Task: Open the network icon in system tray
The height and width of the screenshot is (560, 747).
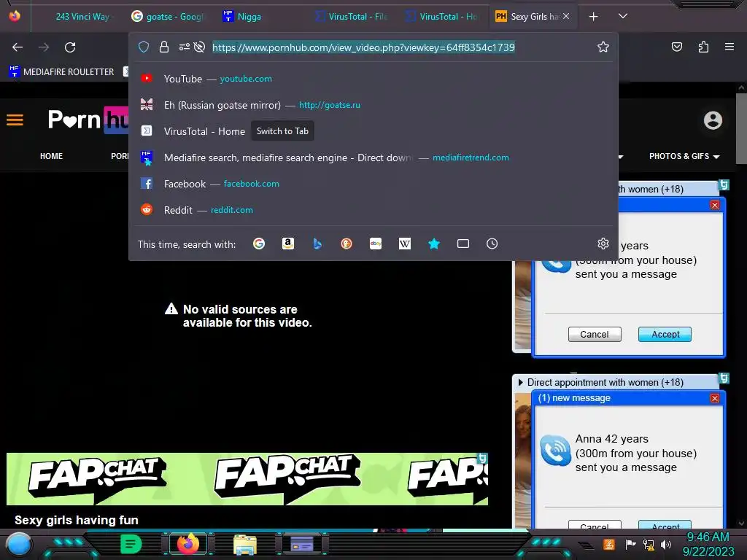Action: coord(649,544)
